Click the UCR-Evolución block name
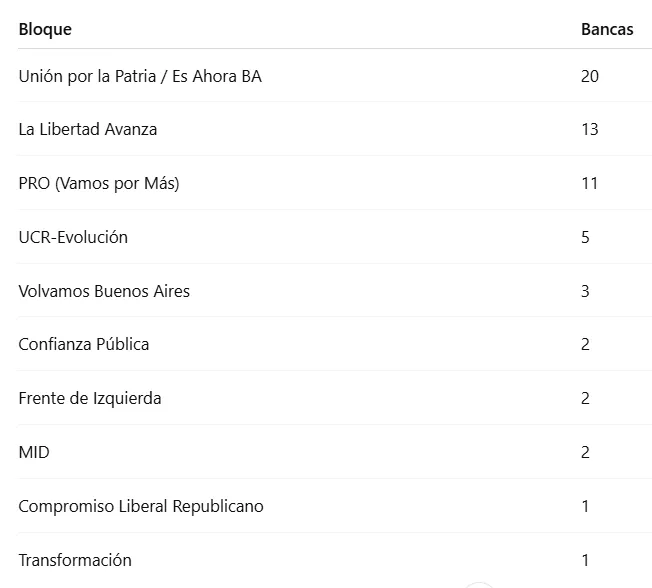 pyautogui.click(x=73, y=237)
